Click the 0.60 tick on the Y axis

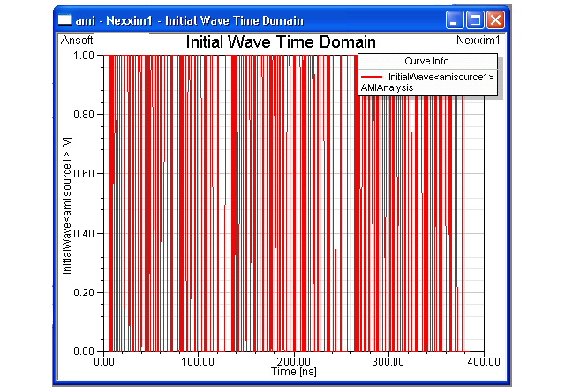(87, 173)
